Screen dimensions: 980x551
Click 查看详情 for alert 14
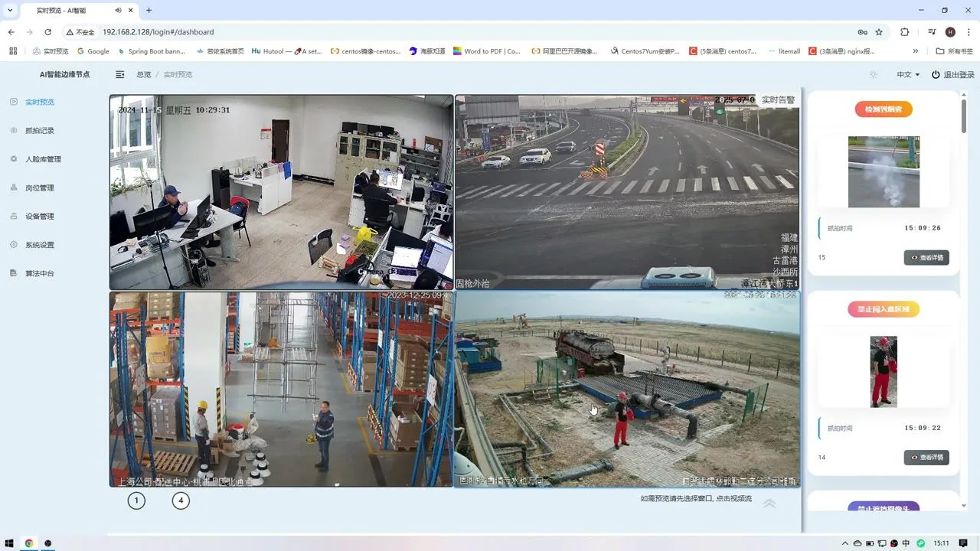point(926,458)
